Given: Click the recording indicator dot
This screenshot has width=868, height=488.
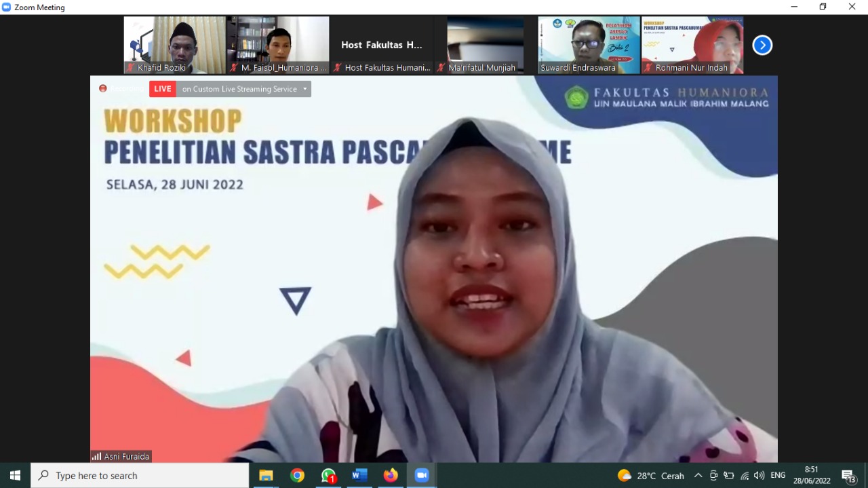Looking at the screenshot, I should (103, 88).
